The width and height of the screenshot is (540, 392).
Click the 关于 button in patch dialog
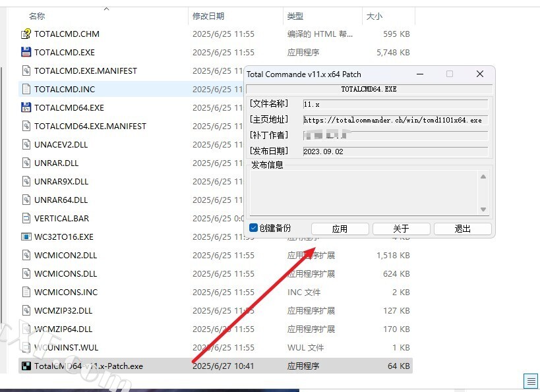pyautogui.click(x=402, y=229)
